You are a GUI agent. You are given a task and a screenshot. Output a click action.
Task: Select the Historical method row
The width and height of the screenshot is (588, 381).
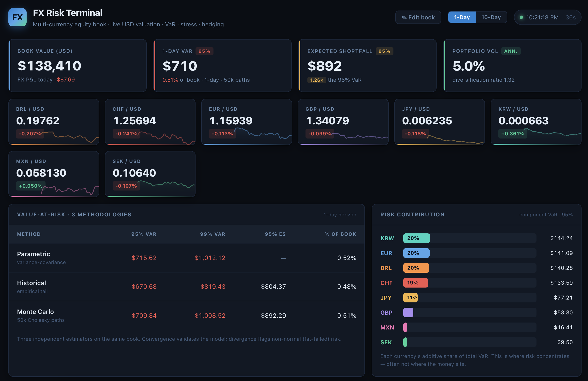(x=186, y=287)
